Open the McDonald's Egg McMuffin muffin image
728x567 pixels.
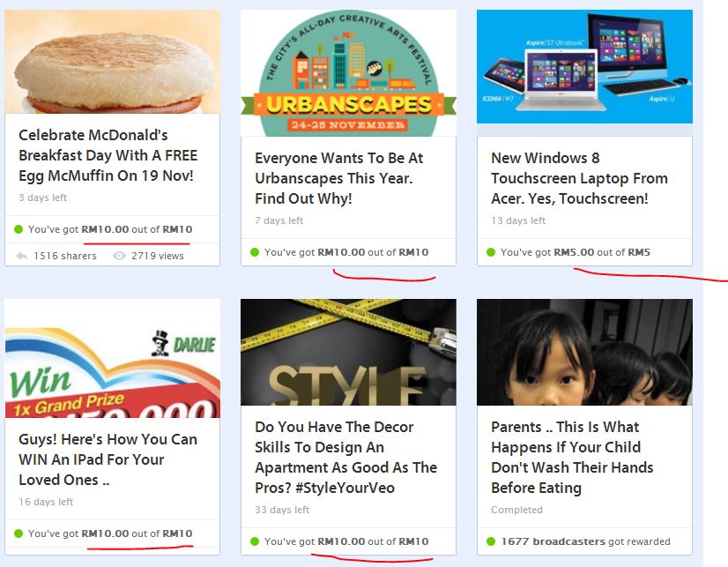point(112,62)
